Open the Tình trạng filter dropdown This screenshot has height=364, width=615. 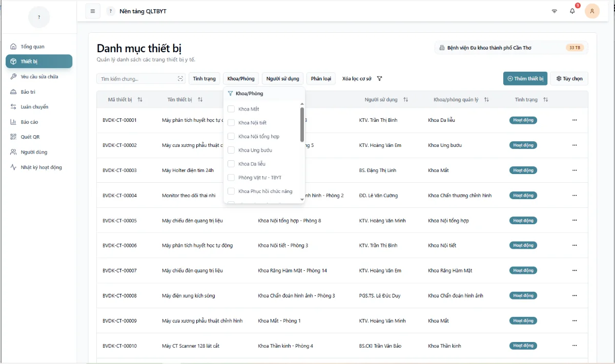point(204,79)
